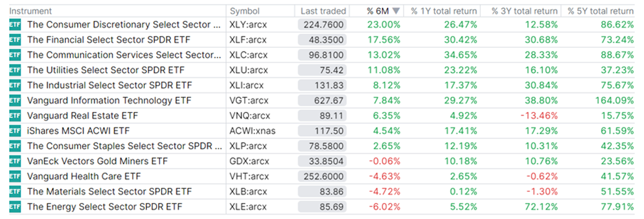Click the ETF icon for Utilities Select Sector SPDR
Screen dimensions: 644x219
click(x=15, y=70)
